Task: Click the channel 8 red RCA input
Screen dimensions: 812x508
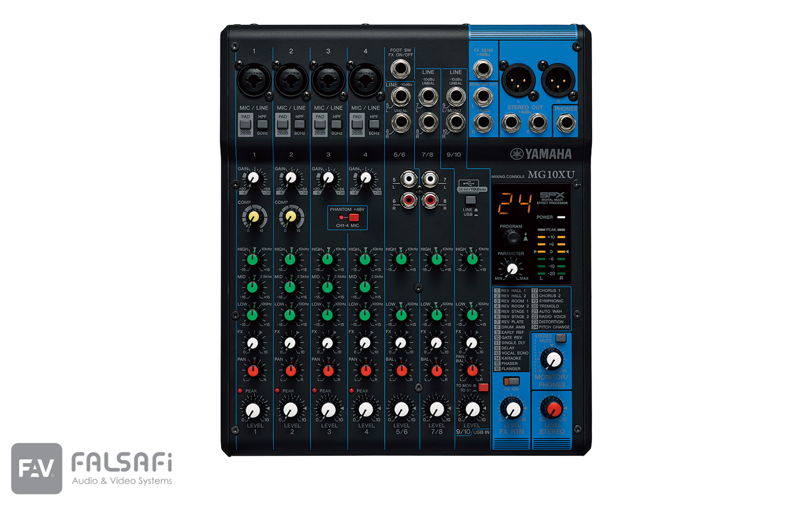Action: point(430,201)
